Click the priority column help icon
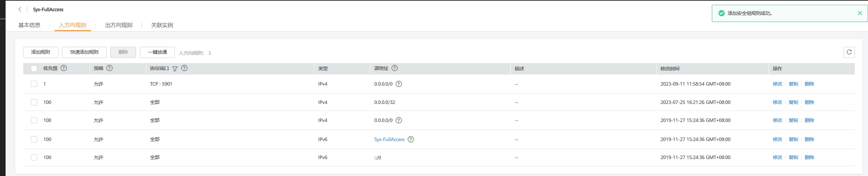 coord(64,68)
